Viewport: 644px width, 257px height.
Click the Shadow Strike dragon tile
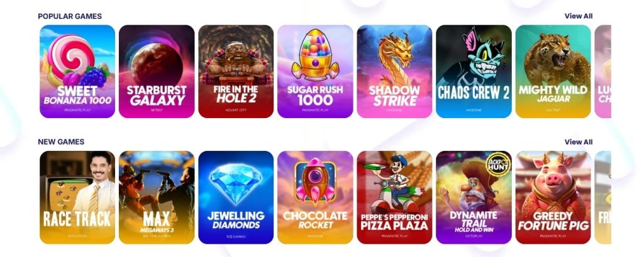[x=394, y=72]
